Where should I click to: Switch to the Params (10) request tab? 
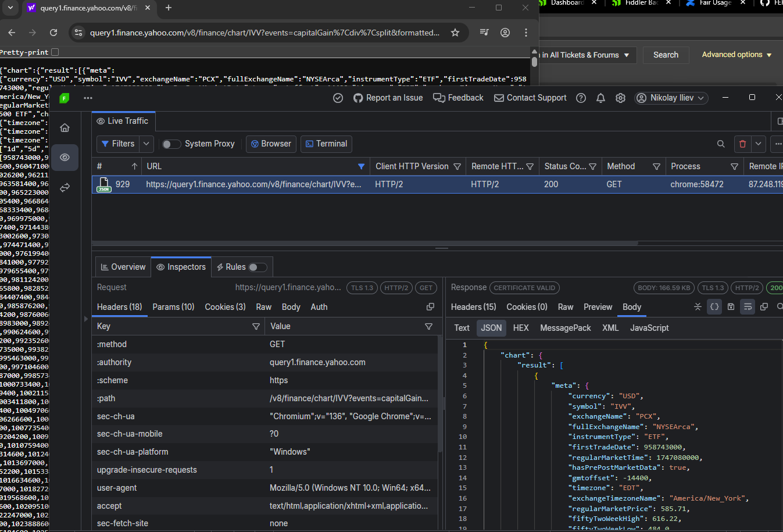pyautogui.click(x=173, y=307)
